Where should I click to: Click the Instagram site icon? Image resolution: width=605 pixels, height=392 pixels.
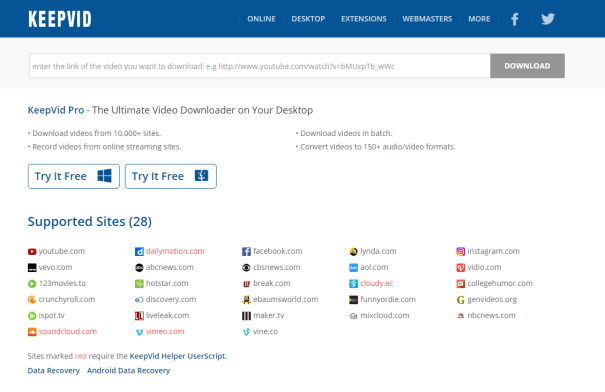tap(461, 252)
